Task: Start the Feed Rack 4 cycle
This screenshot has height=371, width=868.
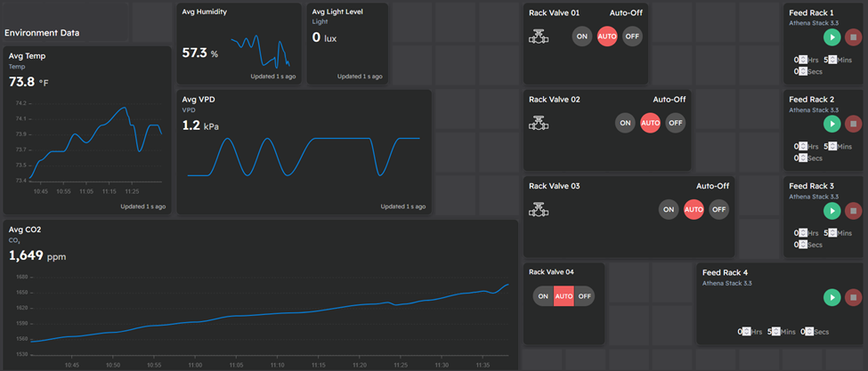Action: click(x=831, y=297)
